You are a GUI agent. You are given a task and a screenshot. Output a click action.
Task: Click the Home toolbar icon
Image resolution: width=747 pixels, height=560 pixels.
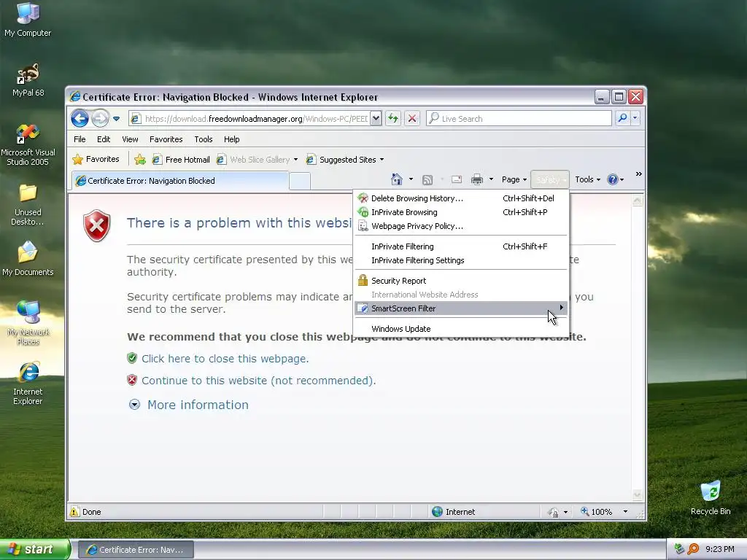(x=396, y=179)
